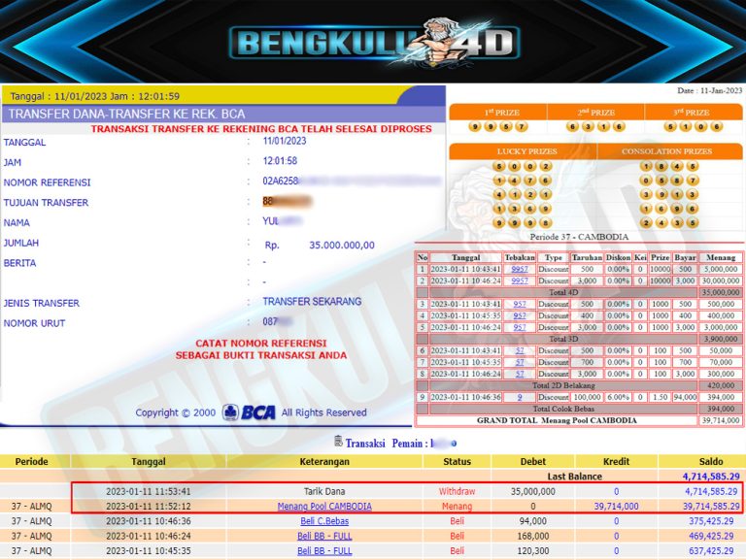This screenshot has width=746, height=560.
Task: Open the 57 link with Taruhan 700
Action: 520,362
